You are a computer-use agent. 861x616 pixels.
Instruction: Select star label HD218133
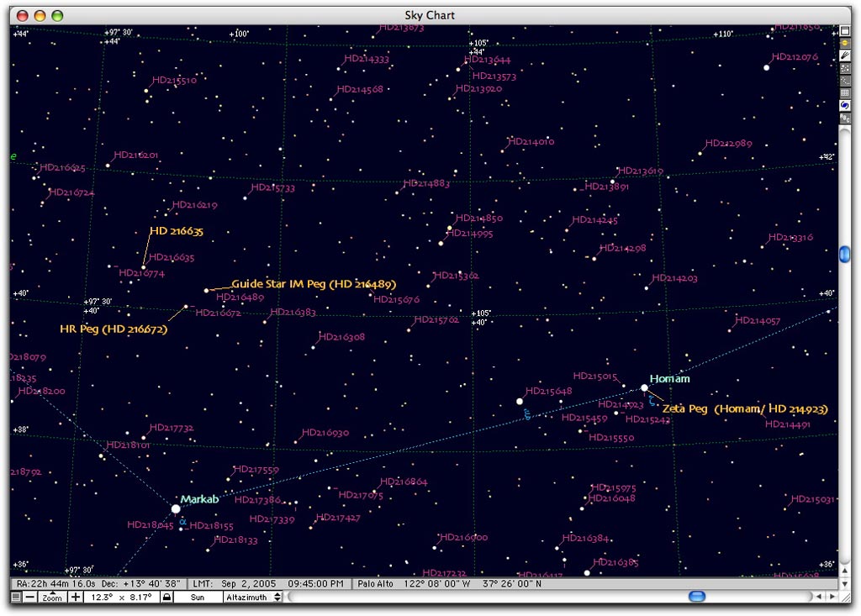coord(235,540)
